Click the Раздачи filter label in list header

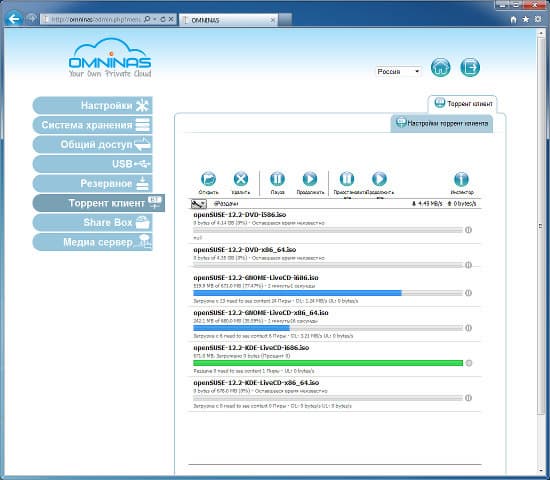pyautogui.click(x=226, y=204)
